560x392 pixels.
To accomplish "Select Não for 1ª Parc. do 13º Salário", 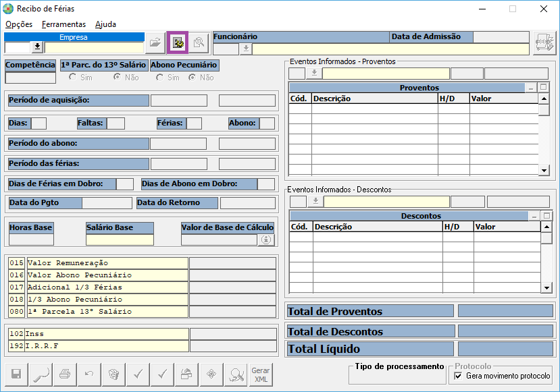I will pyautogui.click(x=117, y=77).
